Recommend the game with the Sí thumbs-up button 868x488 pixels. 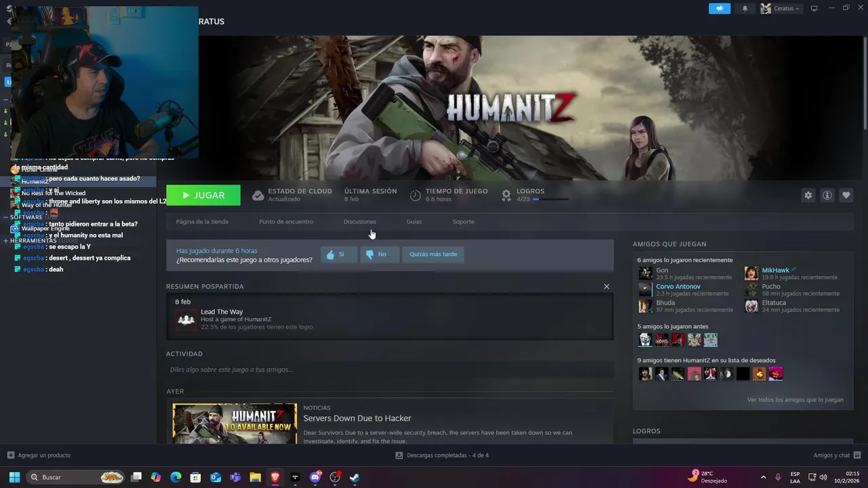(x=338, y=254)
